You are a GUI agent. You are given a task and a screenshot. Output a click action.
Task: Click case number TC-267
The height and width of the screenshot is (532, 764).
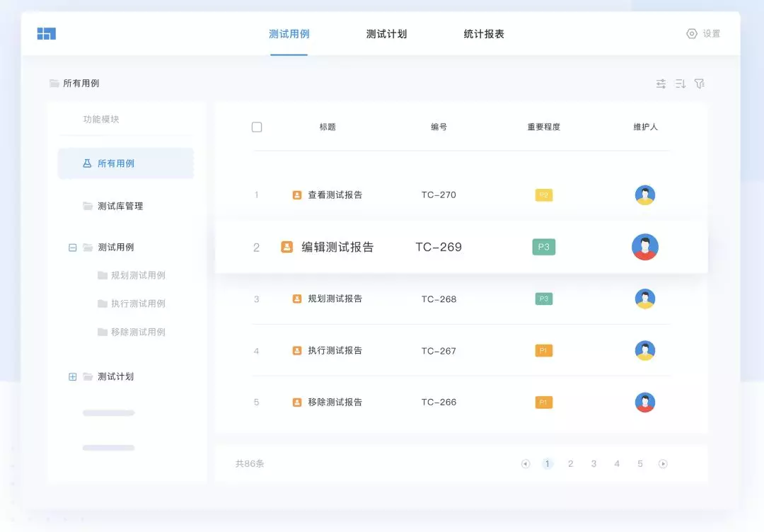[439, 351]
